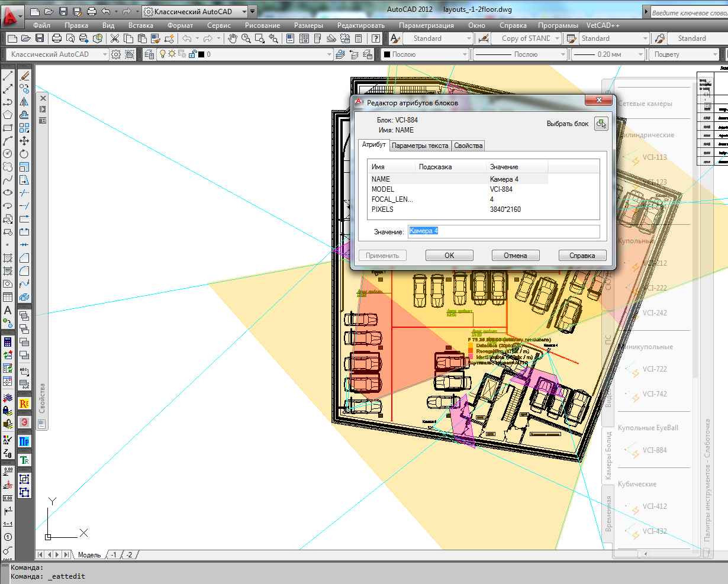The width and height of the screenshot is (728, 584).
Task: Select the Line drawing tool
Action: click(x=8, y=76)
